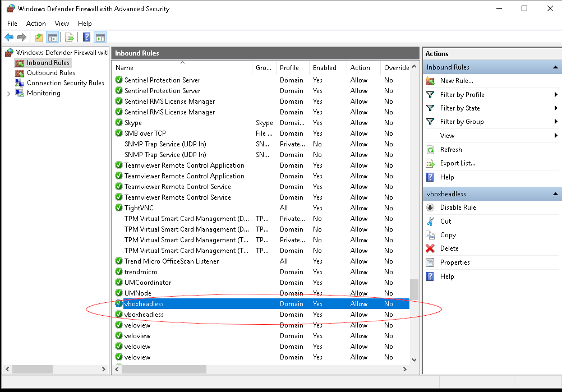Select the root Windows Defender Firewall tree node
The width and height of the screenshot is (562, 392).
[62, 53]
